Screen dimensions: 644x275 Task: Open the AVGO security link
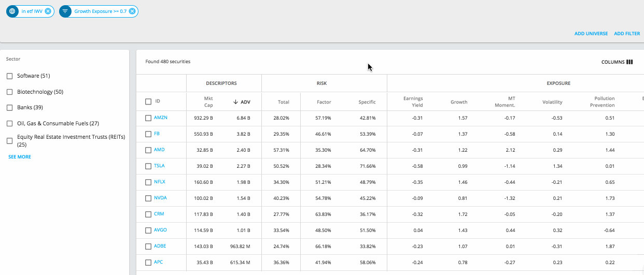(161, 230)
